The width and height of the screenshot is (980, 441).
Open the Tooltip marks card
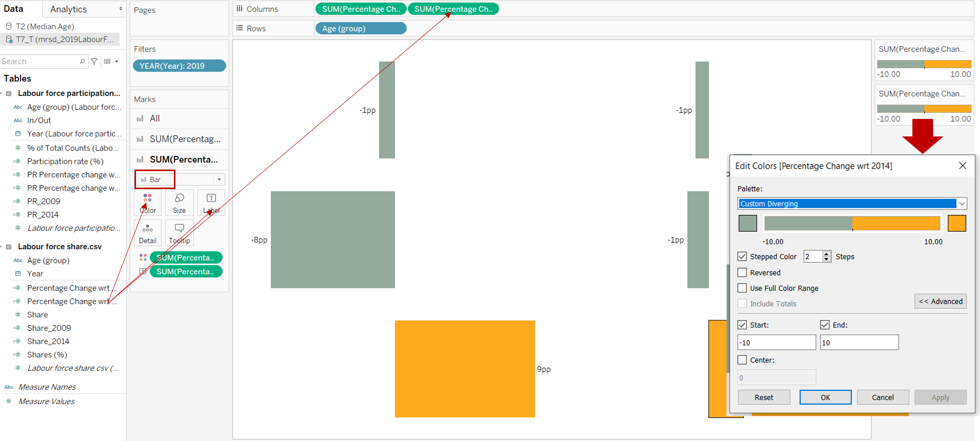[x=179, y=233]
